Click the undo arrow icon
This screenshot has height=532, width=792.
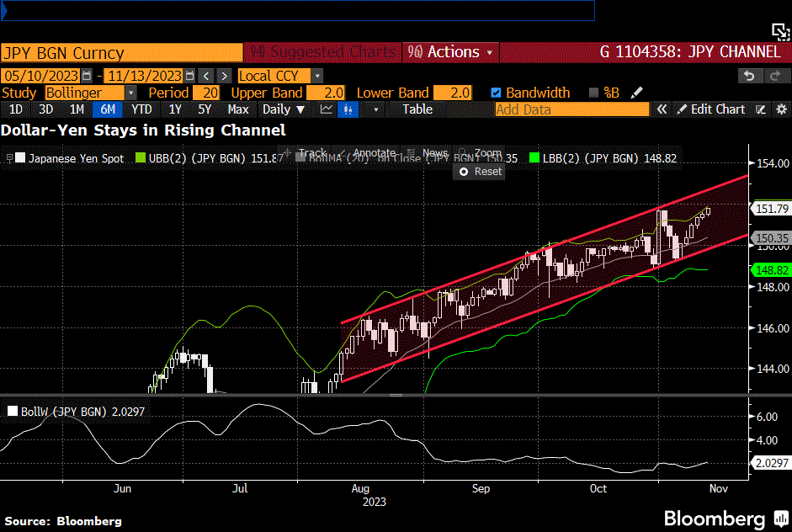tap(750, 76)
